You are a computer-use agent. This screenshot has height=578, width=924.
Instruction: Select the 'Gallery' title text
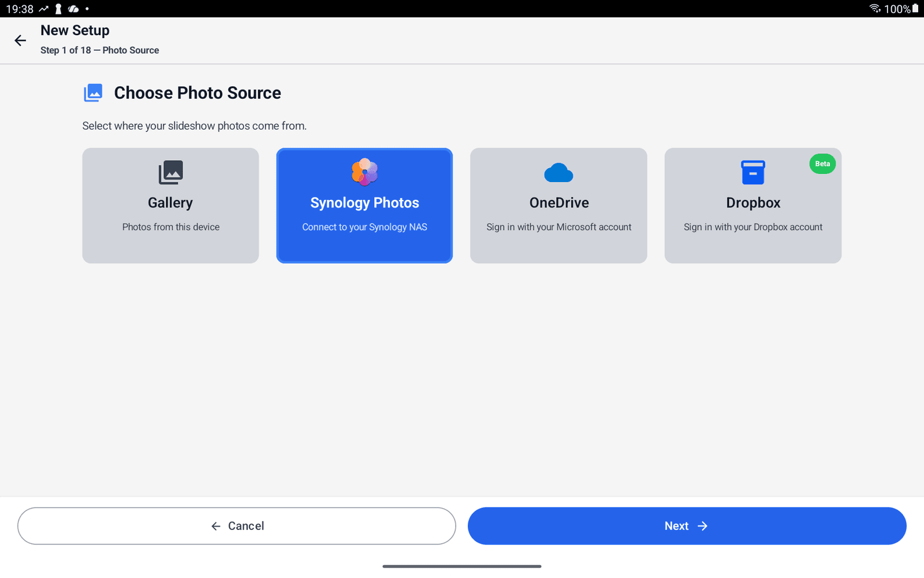[x=170, y=203]
